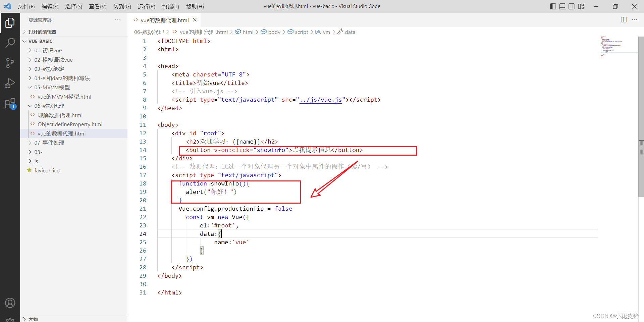The width and height of the screenshot is (644, 322).
Task: Expand the 02-模板语法vue folder
Action: click(x=74, y=60)
